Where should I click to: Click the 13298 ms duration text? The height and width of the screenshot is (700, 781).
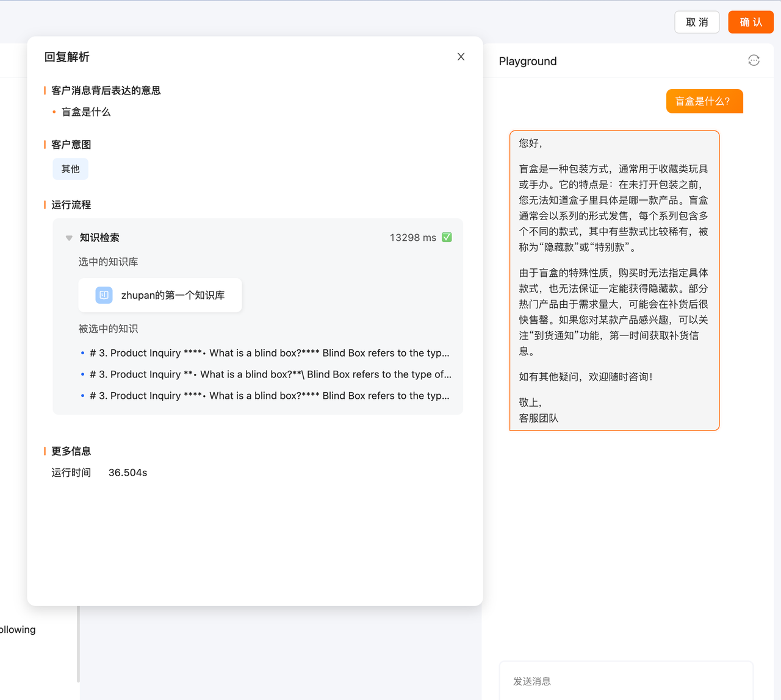point(413,238)
